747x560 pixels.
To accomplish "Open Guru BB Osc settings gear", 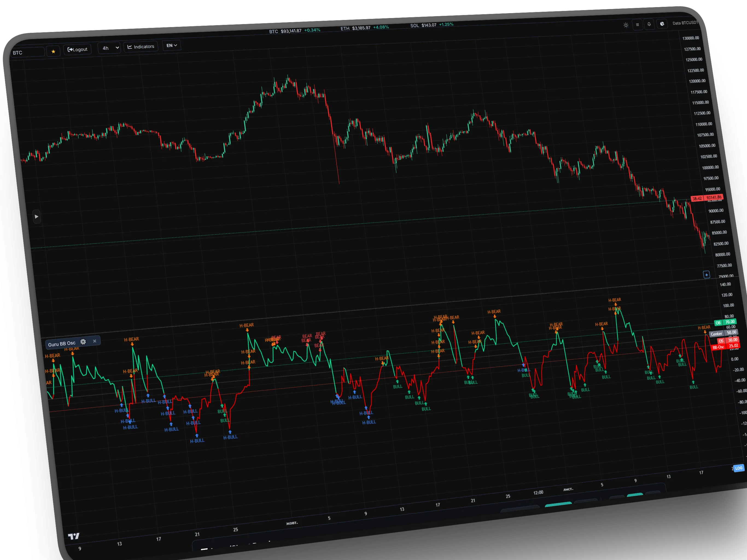I will (83, 342).
